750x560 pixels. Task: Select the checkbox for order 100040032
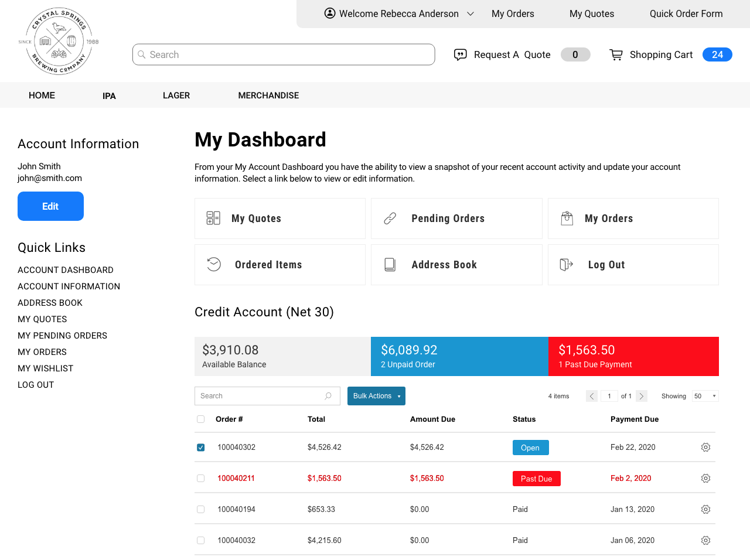coord(201,541)
